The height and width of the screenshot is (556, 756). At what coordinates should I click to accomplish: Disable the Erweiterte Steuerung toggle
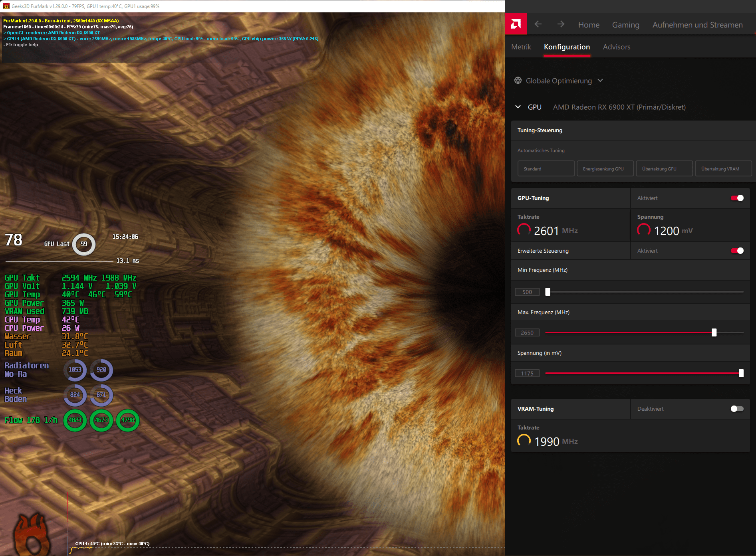coord(737,251)
